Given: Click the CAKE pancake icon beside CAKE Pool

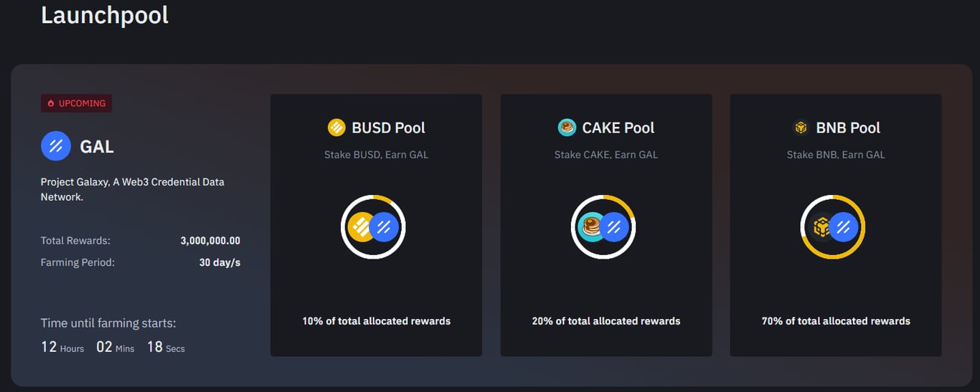Looking at the screenshot, I should pos(567,128).
